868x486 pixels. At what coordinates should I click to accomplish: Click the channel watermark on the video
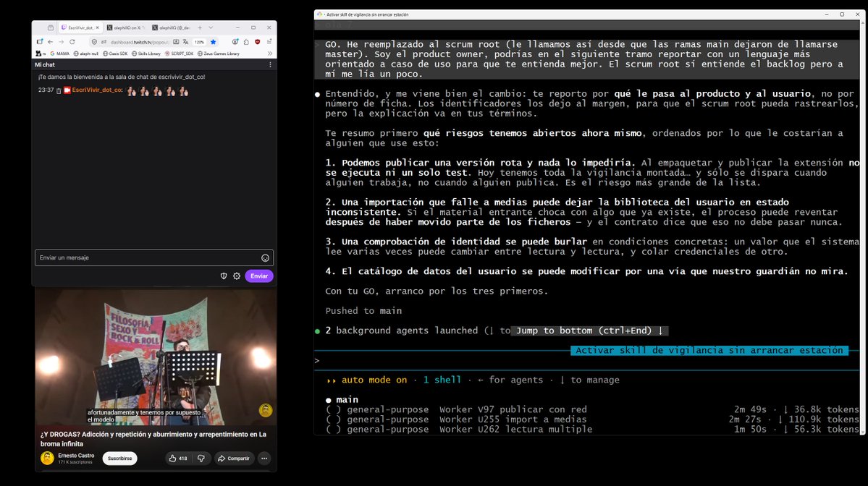(266, 410)
